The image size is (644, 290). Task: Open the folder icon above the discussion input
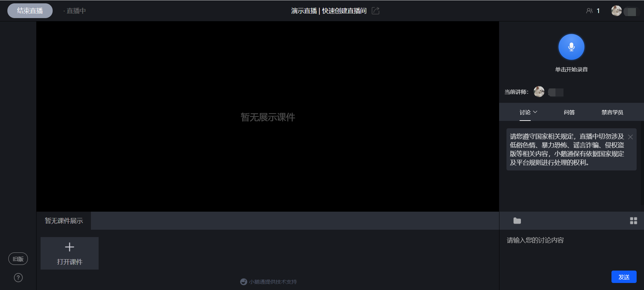(517, 221)
